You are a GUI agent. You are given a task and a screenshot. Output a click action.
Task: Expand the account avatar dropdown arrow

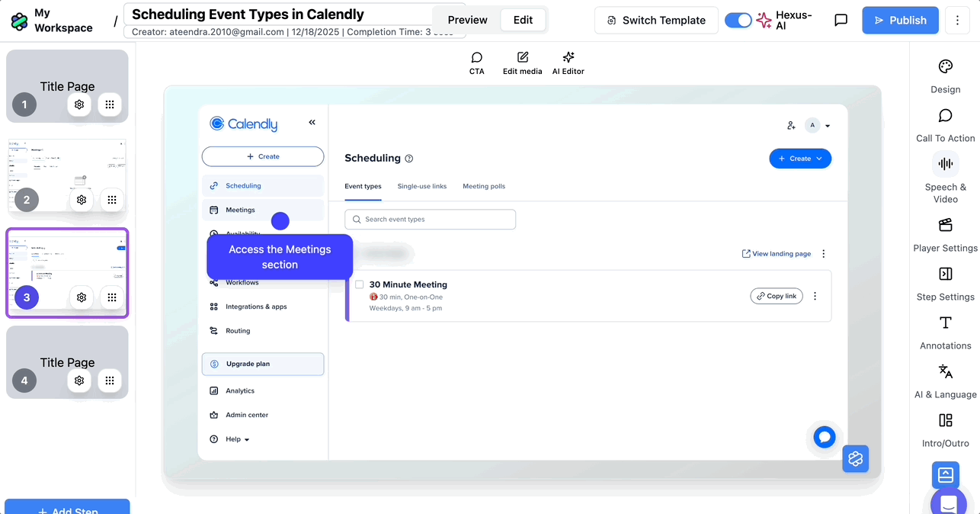click(828, 126)
